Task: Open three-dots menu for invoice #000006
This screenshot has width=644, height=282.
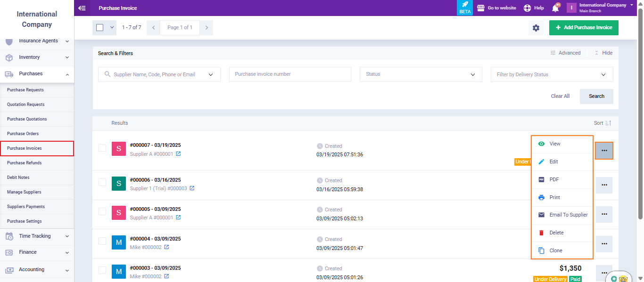Action: [604, 185]
